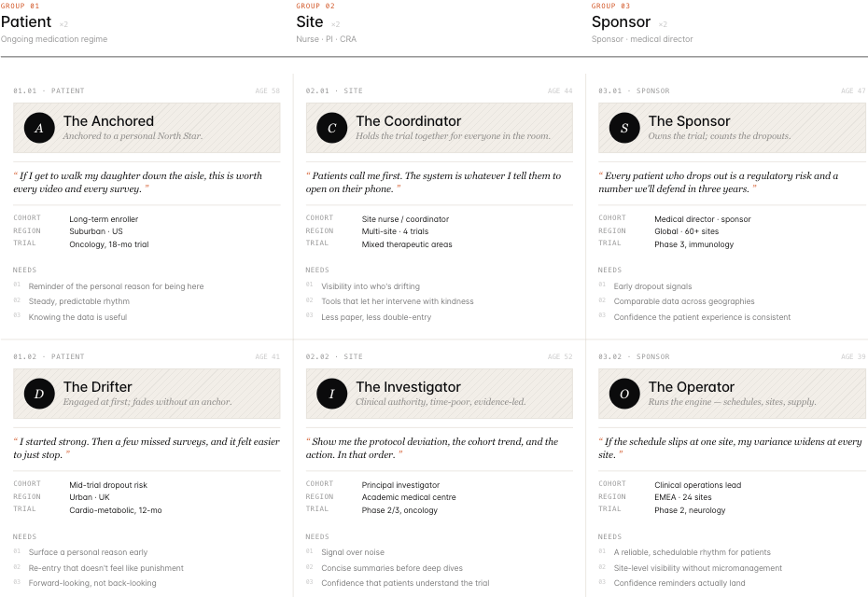Click The Sponsor quote about regulatory risk
This screenshot has height=597, width=868.
[x=718, y=182]
